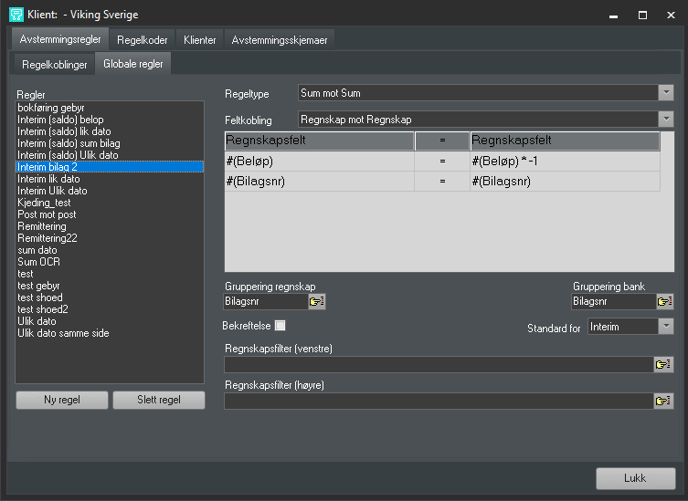
Task: Click the Gruppering regnskap text field
Action: 266,302
